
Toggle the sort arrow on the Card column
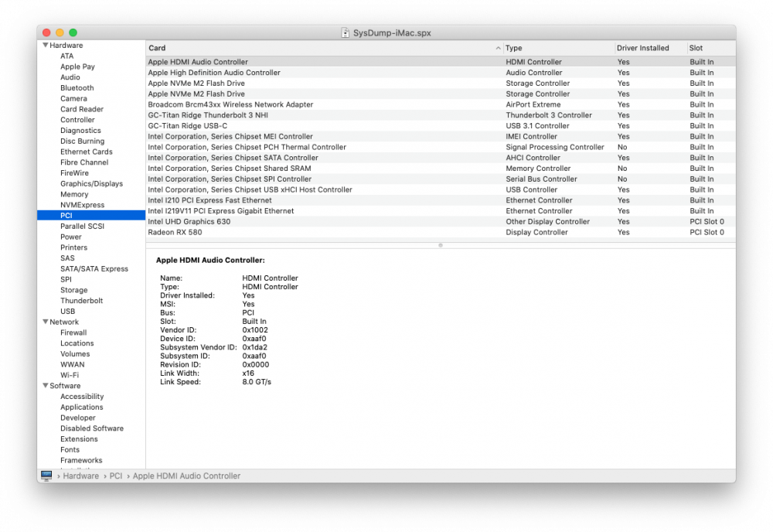tap(498, 48)
